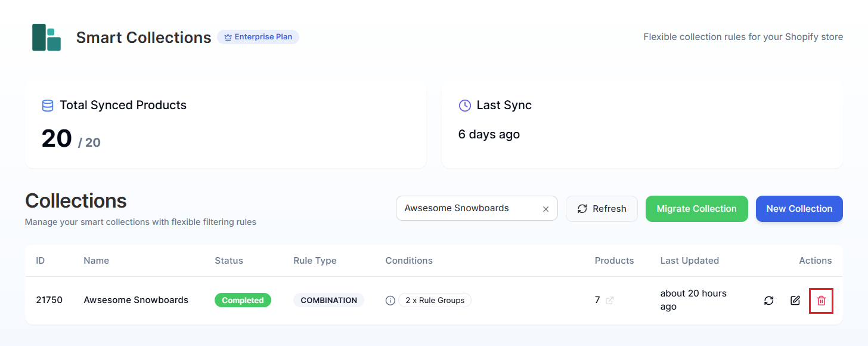The image size is (868, 346).
Task: Edit Awsesome Snowboards via the pencil icon
Action: (795, 301)
